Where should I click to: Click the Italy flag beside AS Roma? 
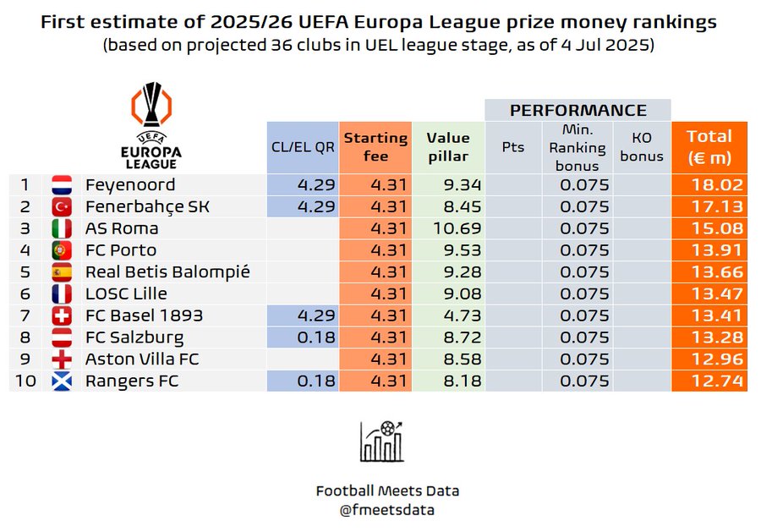[62, 229]
